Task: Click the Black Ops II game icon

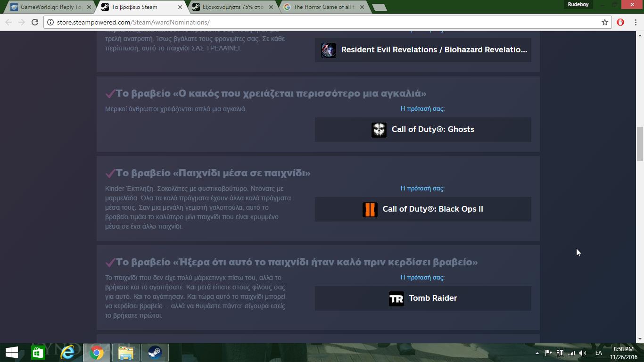Action: (370, 209)
